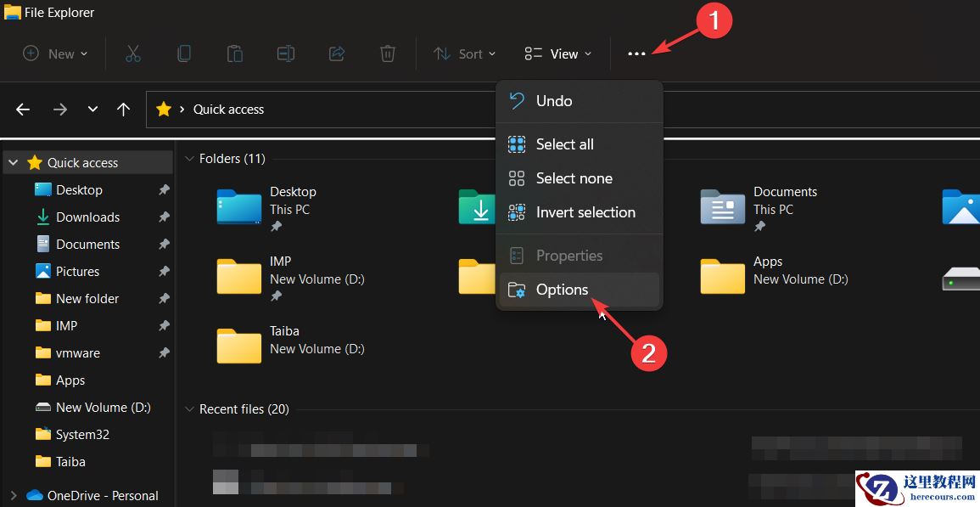The image size is (980, 507).
Task: Copy an item with the Copy icon
Action: 184,54
